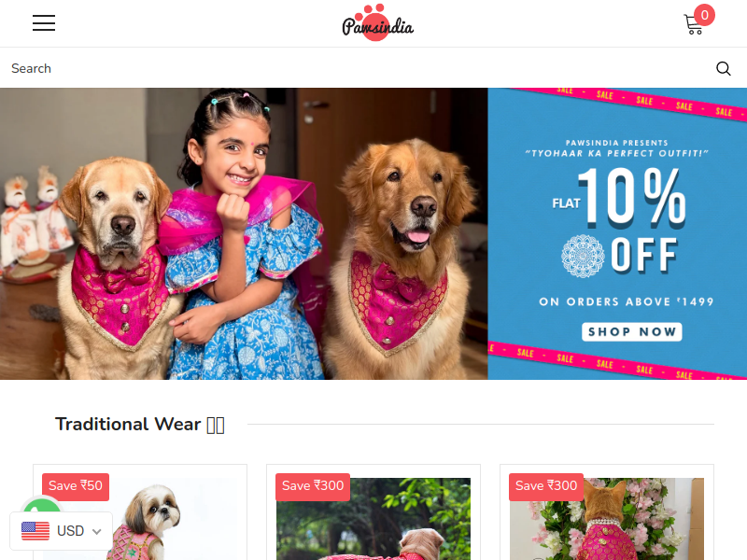This screenshot has height=560, width=747.
Task: Click the Save ₹300 badge on cat product
Action: [x=546, y=486]
